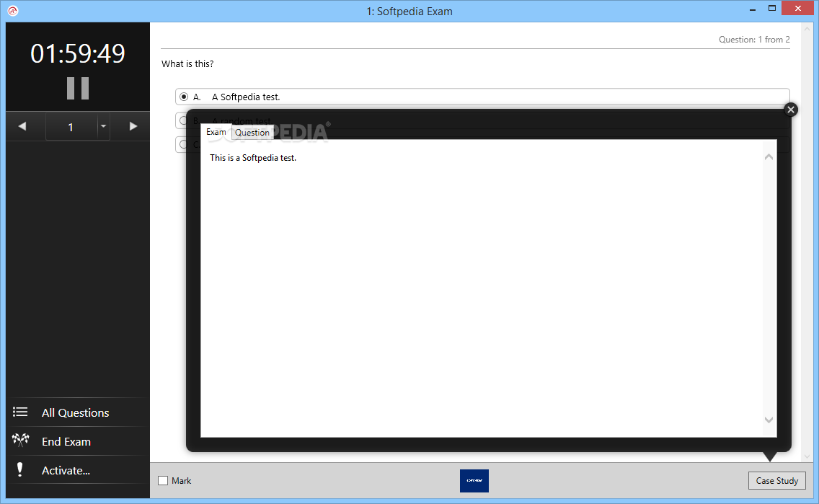Open All Questions list

click(x=77, y=412)
